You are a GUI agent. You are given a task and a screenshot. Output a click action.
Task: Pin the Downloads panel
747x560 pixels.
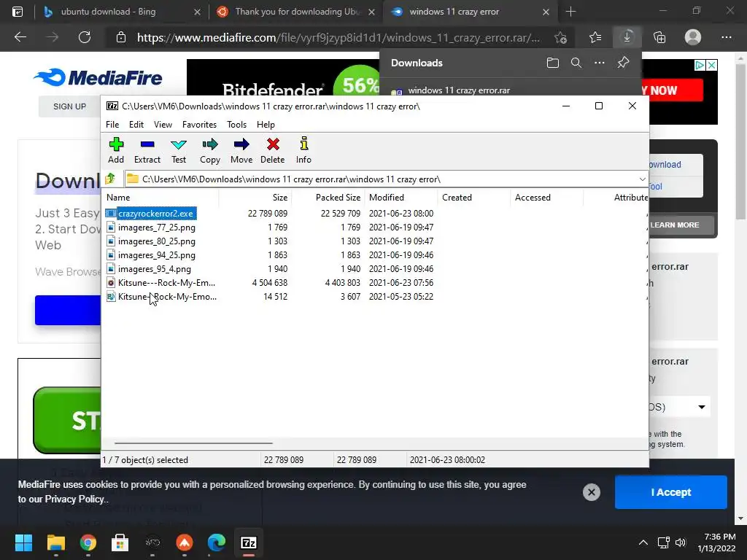[x=623, y=63]
